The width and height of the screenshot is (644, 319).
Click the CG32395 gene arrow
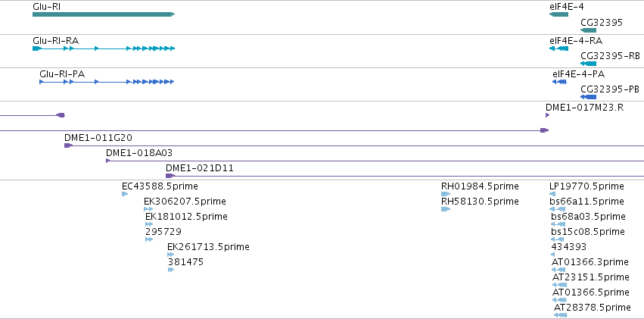point(588,30)
